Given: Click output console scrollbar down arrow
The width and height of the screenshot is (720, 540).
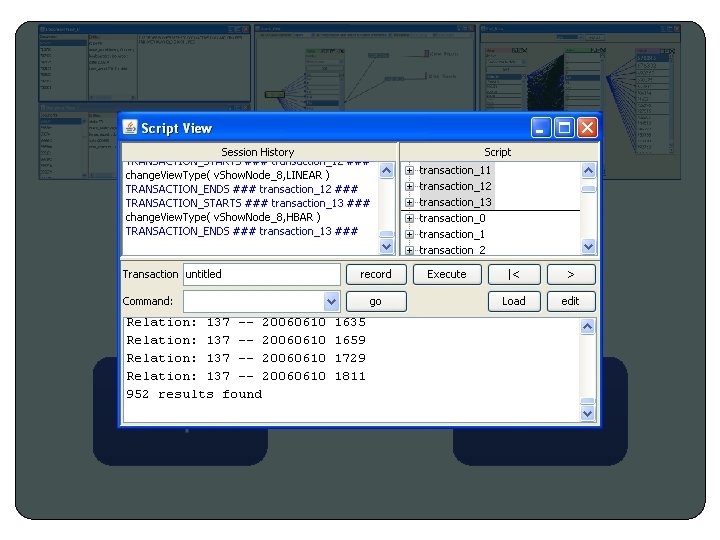Looking at the screenshot, I should (x=588, y=413).
